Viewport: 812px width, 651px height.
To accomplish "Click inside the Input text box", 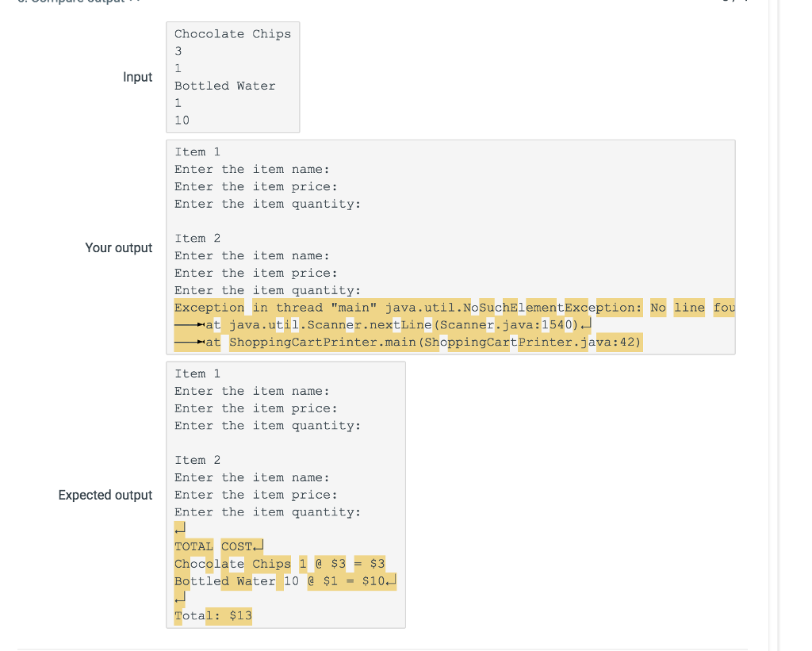I will click(232, 77).
